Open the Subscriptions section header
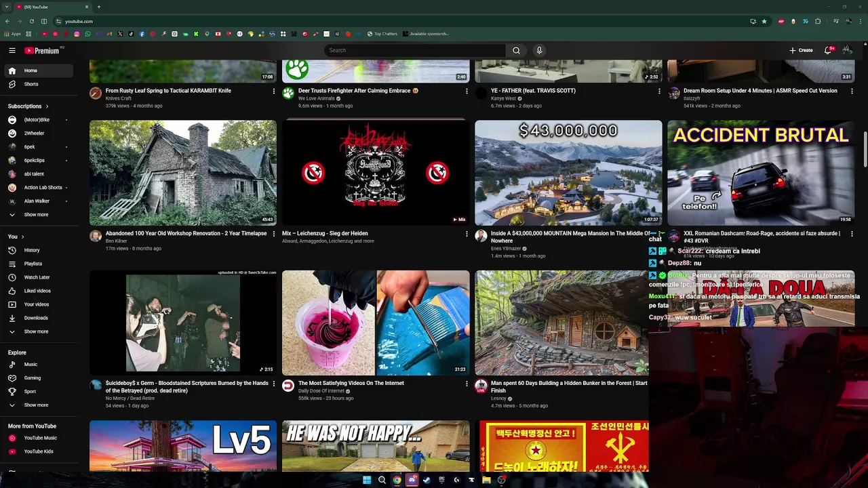Screen dimensions: 868x488 [28, 106]
